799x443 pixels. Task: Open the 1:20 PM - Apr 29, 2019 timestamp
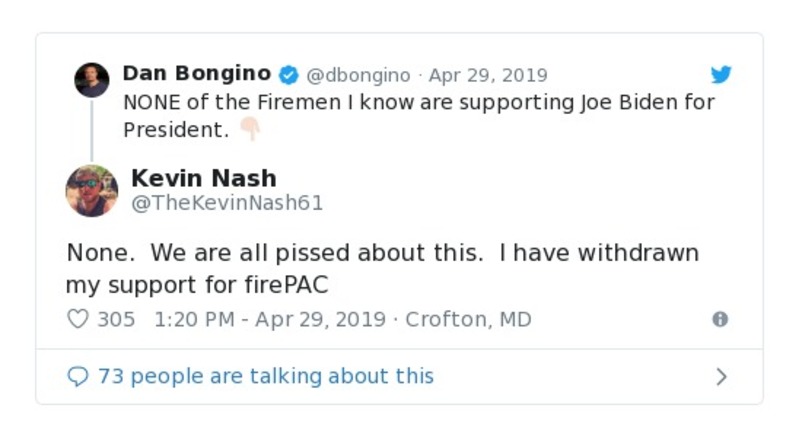[270, 320]
